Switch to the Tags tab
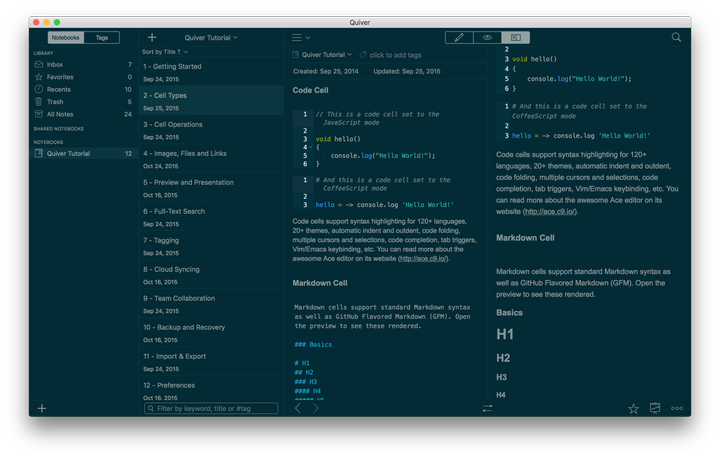The image size is (720, 458). (x=102, y=37)
